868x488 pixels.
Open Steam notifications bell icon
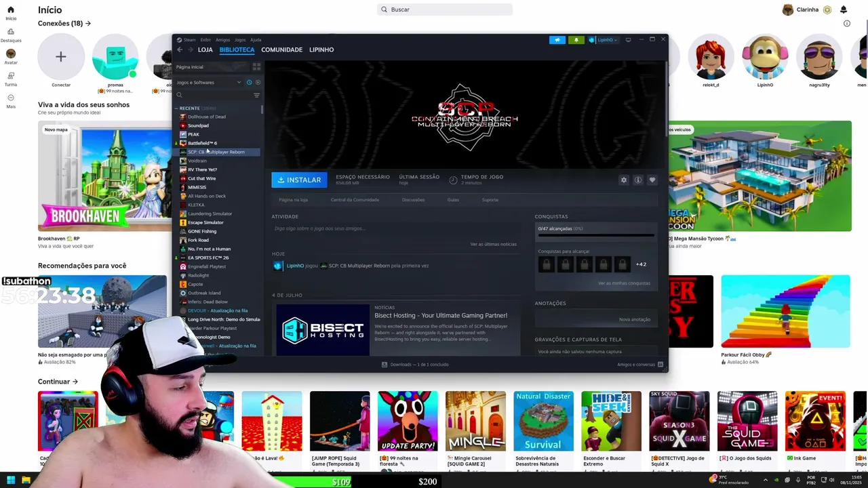pyautogui.click(x=576, y=40)
